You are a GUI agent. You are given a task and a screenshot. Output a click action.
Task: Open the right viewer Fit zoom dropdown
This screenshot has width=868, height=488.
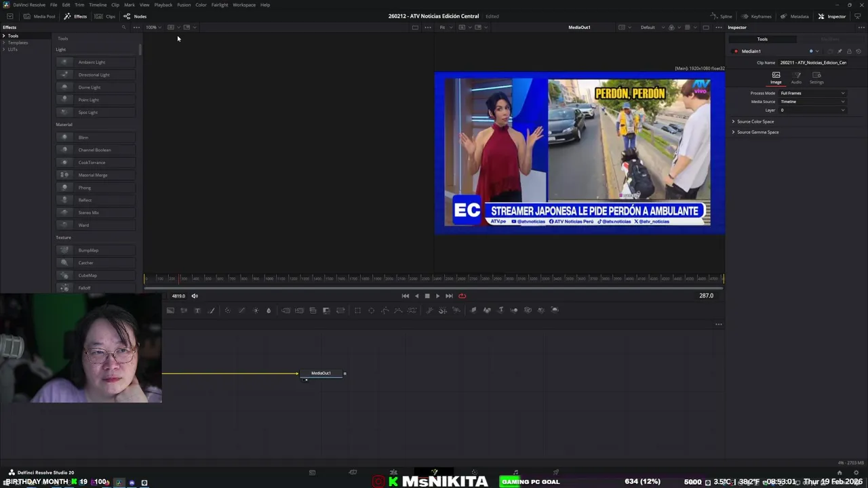(445, 27)
